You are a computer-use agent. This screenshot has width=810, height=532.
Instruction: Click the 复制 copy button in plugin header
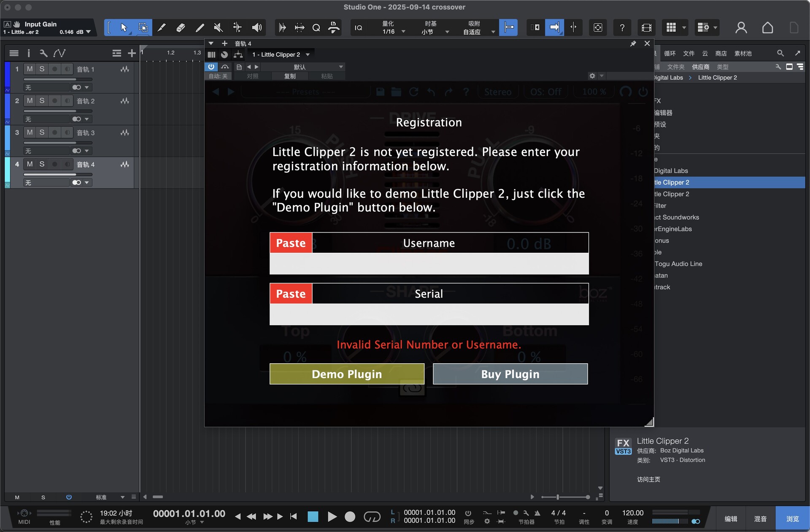pyautogui.click(x=290, y=76)
